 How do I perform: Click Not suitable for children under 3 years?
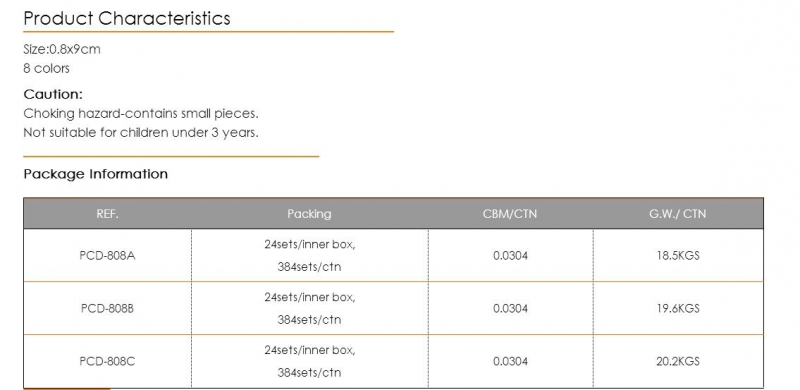point(141,133)
